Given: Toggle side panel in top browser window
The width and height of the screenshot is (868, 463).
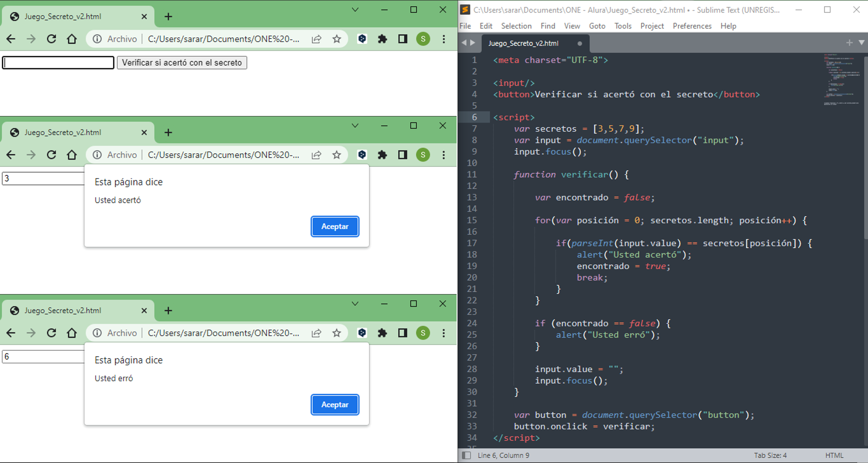Looking at the screenshot, I should coord(403,39).
